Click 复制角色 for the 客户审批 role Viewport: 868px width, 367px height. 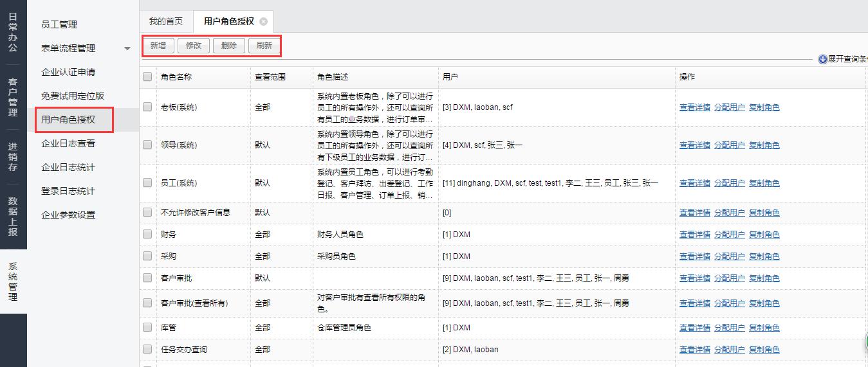tap(764, 278)
